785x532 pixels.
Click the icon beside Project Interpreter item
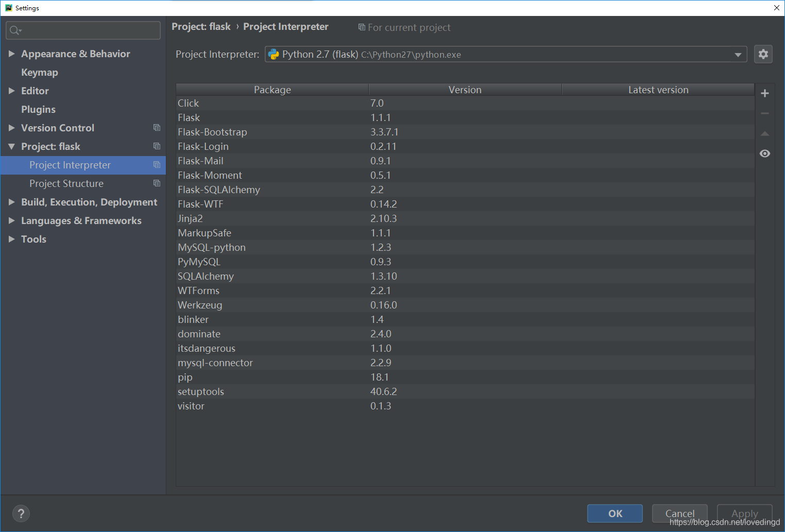pos(157,165)
